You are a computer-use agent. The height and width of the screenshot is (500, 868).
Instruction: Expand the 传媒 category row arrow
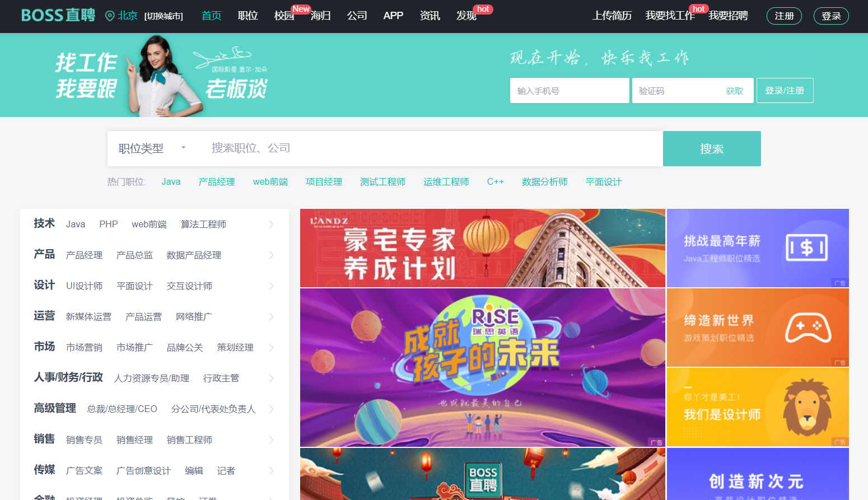272,471
